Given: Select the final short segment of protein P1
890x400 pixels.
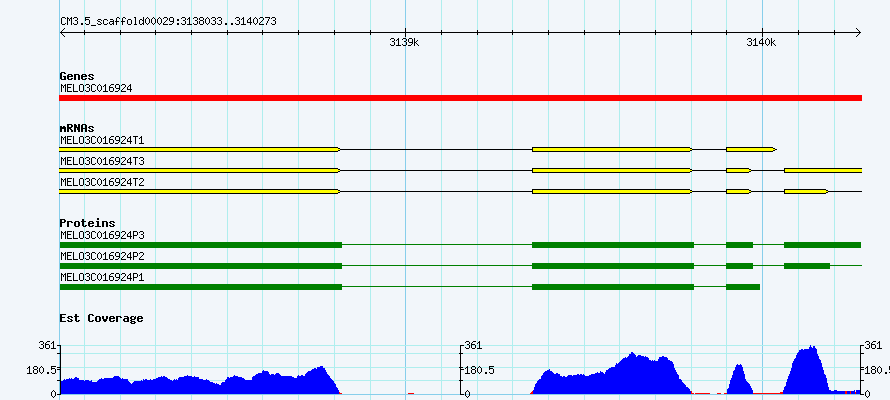Looking at the screenshot, I should 743,287.
